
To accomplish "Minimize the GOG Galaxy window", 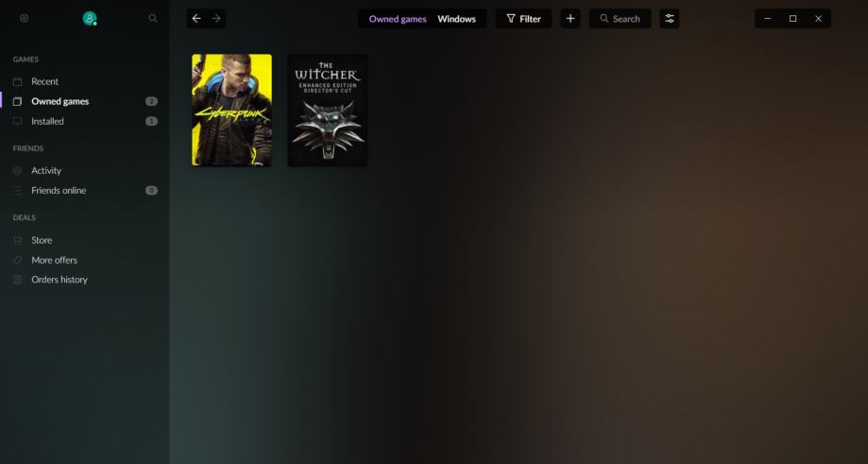I will [767, 18].
